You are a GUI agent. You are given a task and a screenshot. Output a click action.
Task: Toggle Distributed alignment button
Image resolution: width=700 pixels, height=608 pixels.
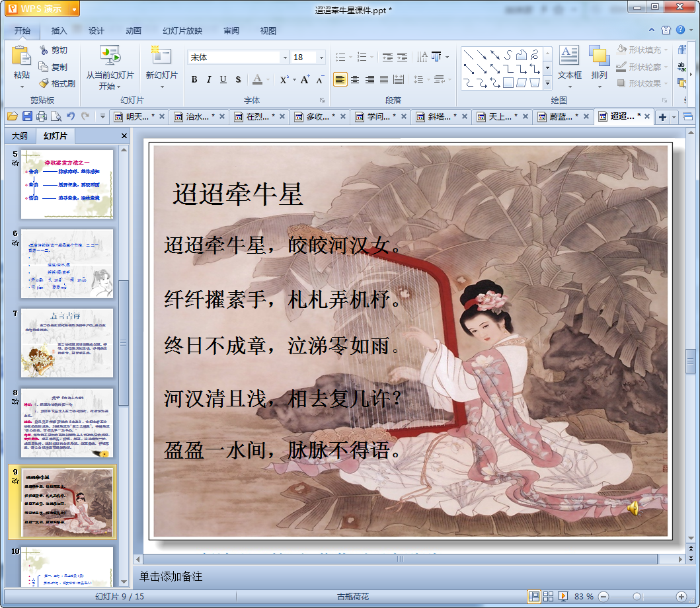(399, 79)
